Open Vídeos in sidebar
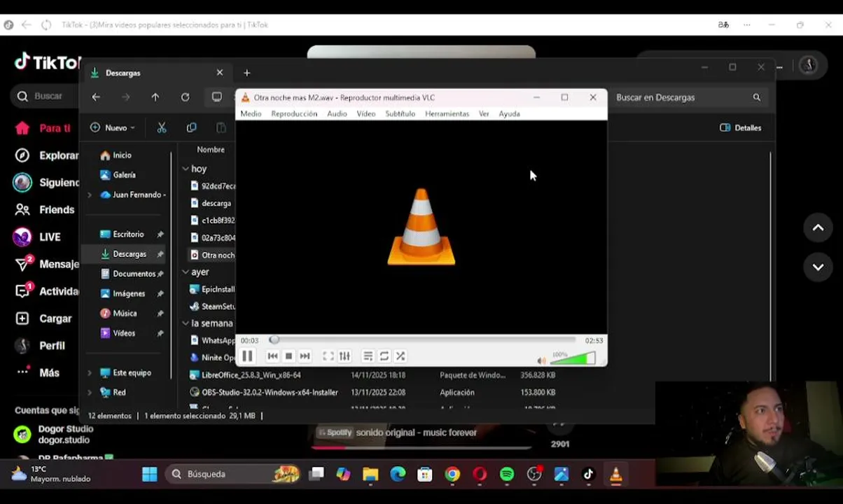 coord(118,333)
